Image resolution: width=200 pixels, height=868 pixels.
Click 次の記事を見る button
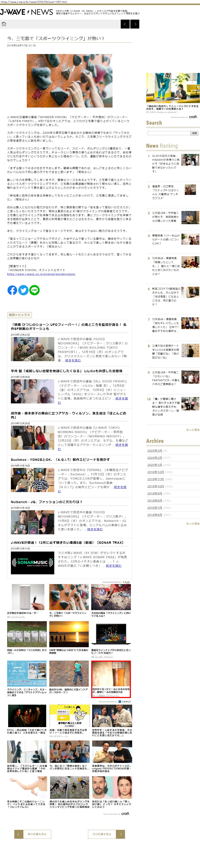102,834
